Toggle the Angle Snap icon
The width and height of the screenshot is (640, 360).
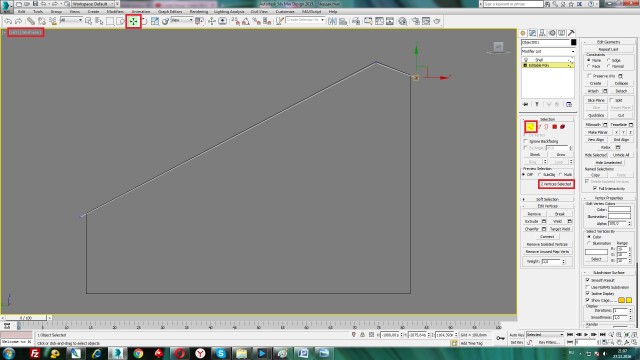coord(246,21)
